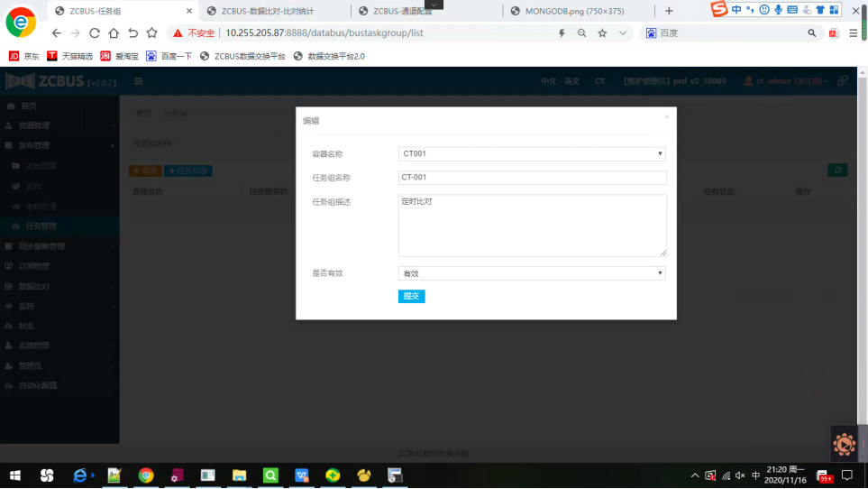Screen dimensions: 868x489
Task: Open a new browser tab with plus
Action: (x=669, y=11)
